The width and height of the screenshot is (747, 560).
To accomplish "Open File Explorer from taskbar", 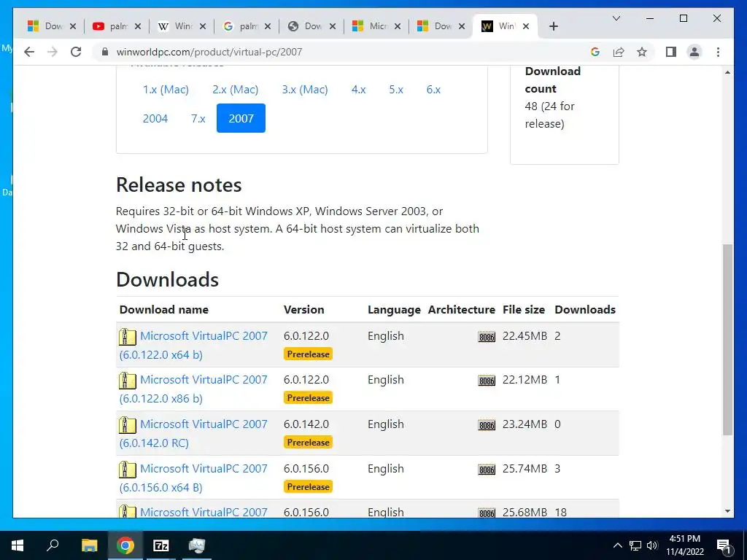I will 89,545.
